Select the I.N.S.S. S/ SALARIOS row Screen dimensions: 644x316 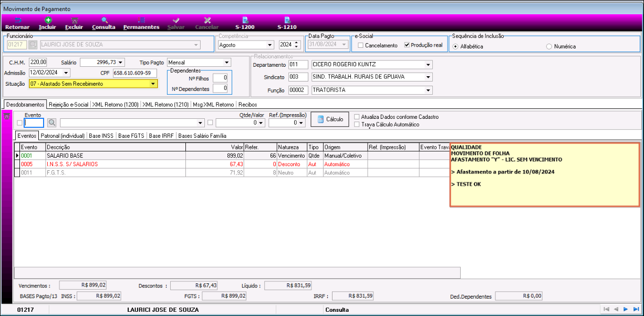(x=231, y=164)
